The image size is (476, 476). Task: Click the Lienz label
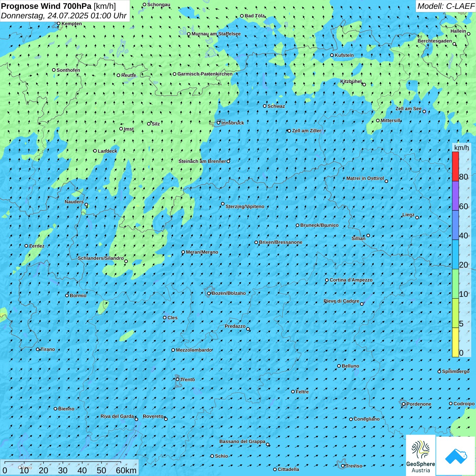point(408,215)
